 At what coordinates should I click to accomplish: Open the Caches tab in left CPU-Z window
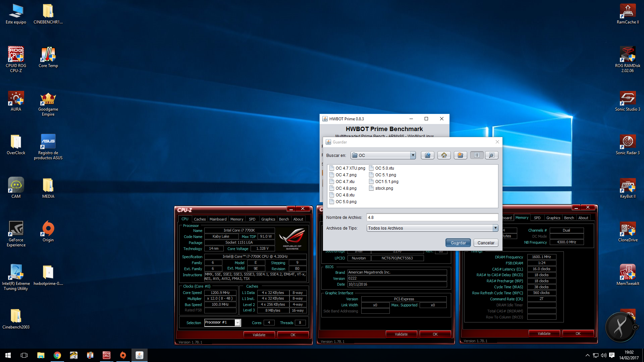(x=200, y=219)
